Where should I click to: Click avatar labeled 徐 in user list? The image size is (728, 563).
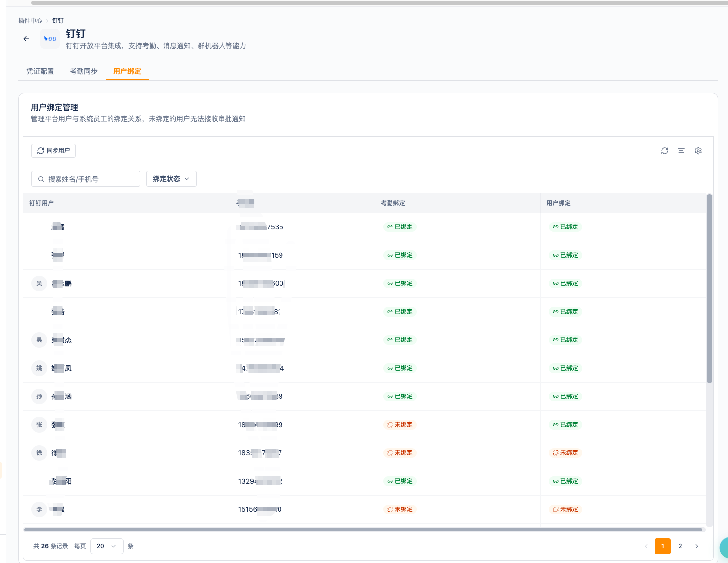(39, 453)
